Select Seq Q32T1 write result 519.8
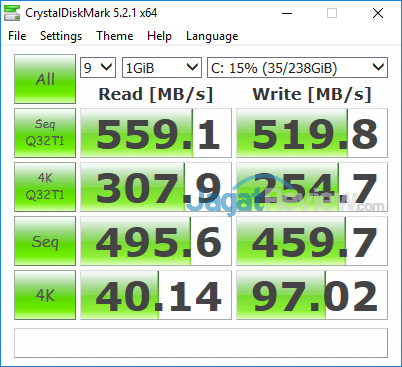 point(312,133)
